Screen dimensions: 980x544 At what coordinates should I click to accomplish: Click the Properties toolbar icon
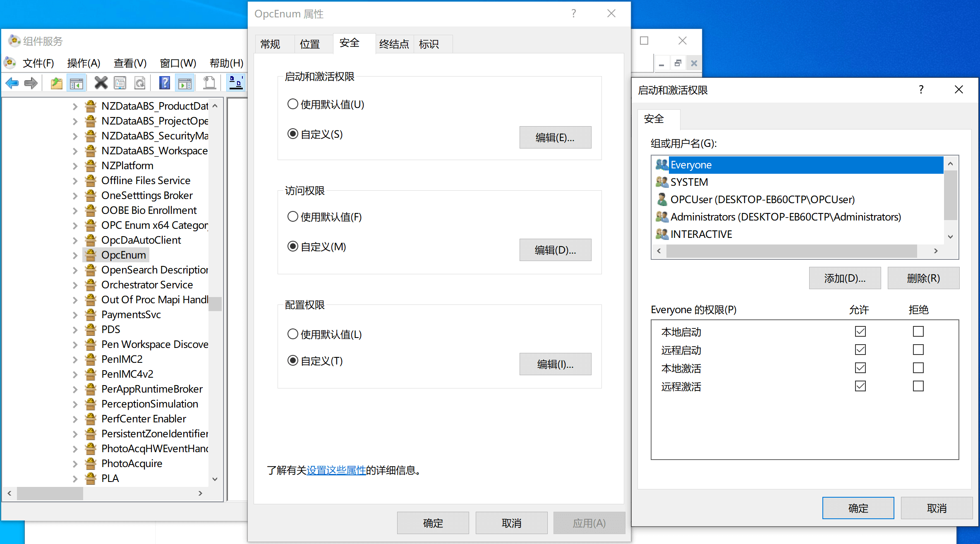pos(120,83)
